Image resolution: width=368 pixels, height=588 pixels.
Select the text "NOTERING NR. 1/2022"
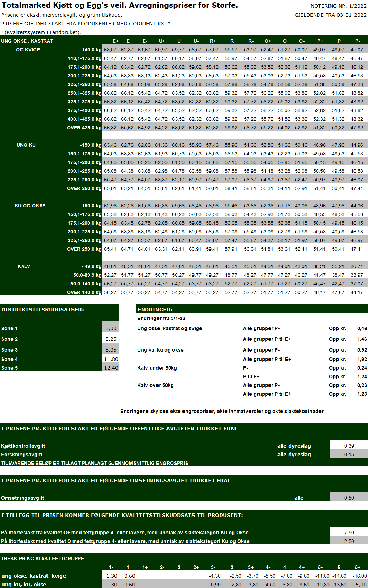[339, 6]
